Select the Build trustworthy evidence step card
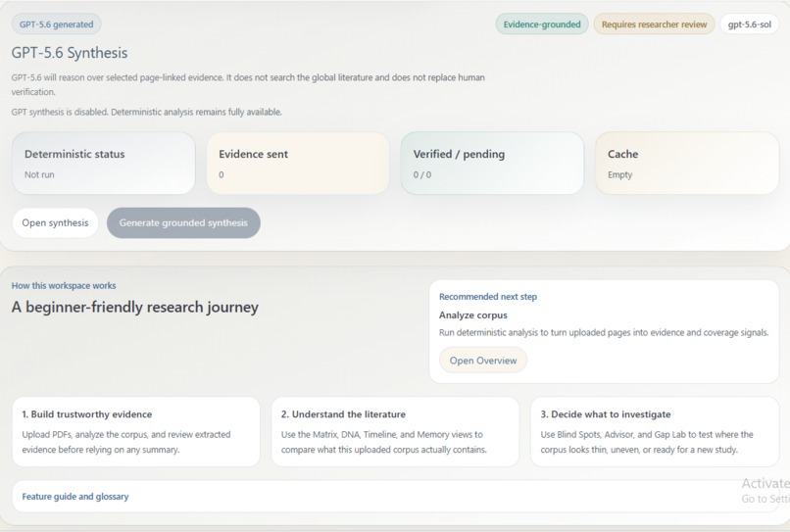 point(136,432)
